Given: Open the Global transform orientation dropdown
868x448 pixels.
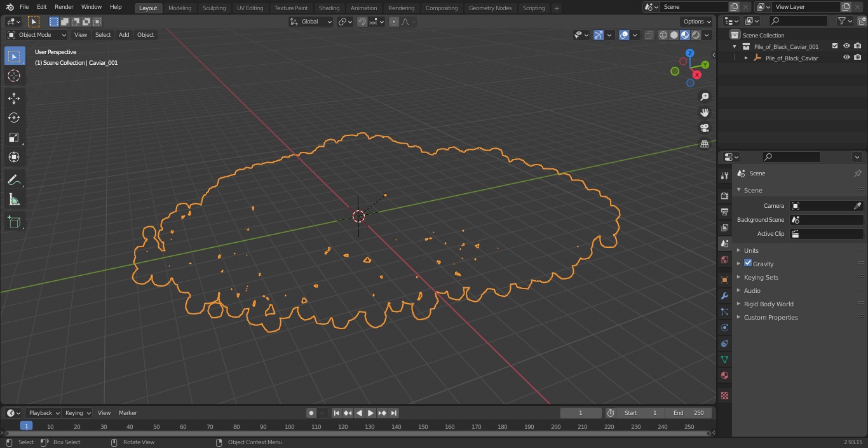Looking at the screenshot, I should 311,22.
